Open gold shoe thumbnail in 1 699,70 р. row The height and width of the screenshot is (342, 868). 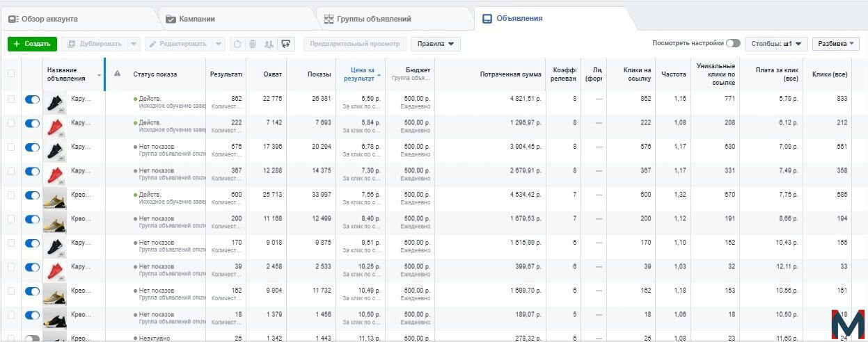click(x=55, y=295)
